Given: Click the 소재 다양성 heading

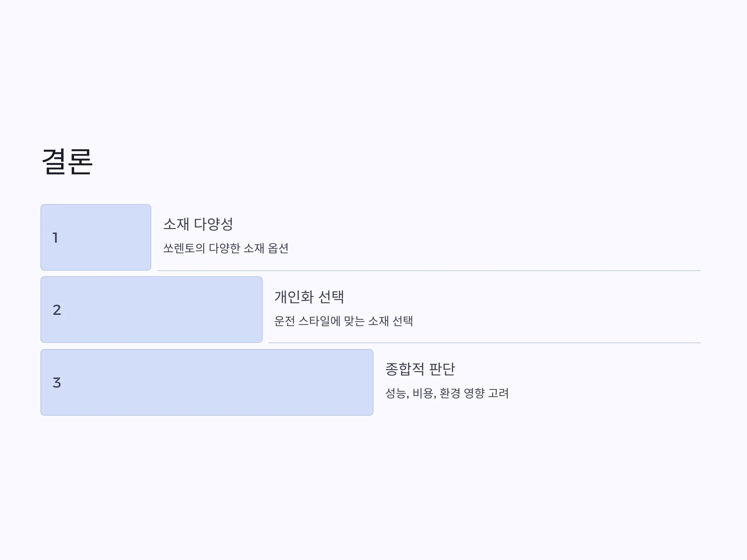Looking at the screenshot, I should point(198,224).
